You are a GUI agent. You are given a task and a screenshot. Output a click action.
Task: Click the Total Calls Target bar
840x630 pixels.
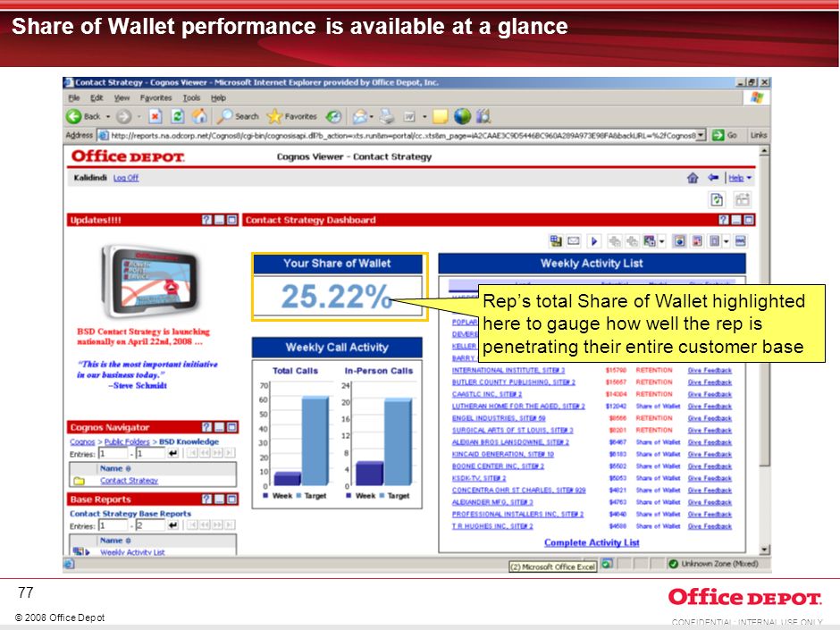[315, 441]
